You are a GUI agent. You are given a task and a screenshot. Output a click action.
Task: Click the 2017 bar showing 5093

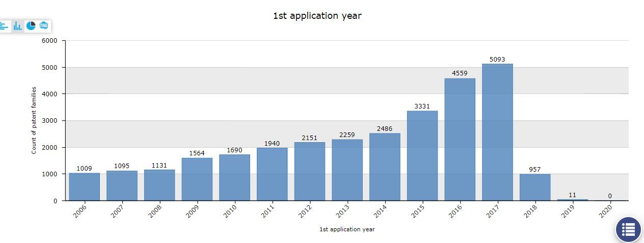(x=497, y=132)
